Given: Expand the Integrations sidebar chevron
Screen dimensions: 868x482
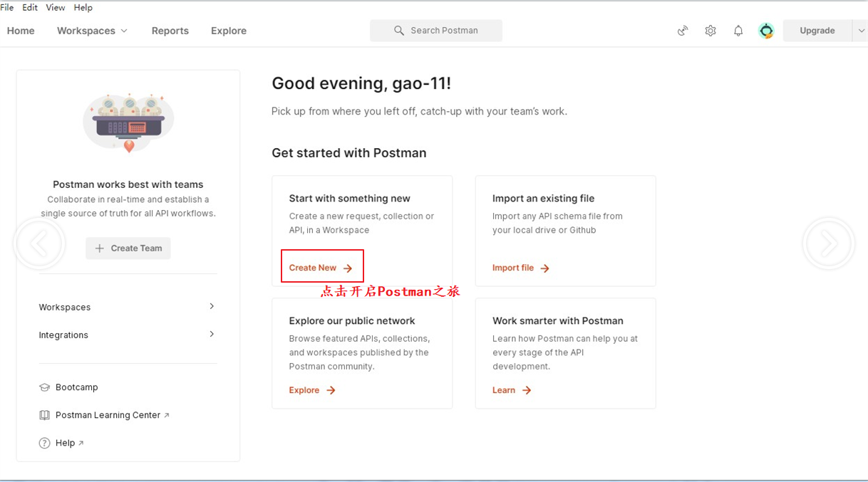Looking at the screenshot, I should (x=212, y=334).
